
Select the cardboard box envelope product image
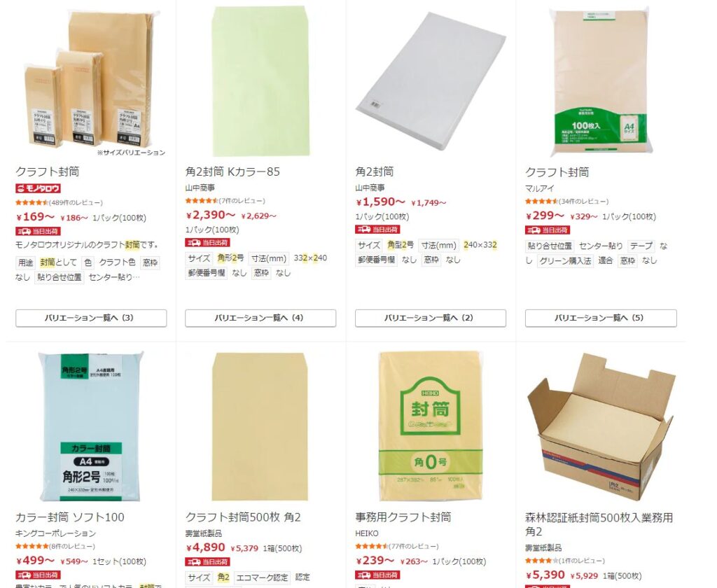[601, 426]
